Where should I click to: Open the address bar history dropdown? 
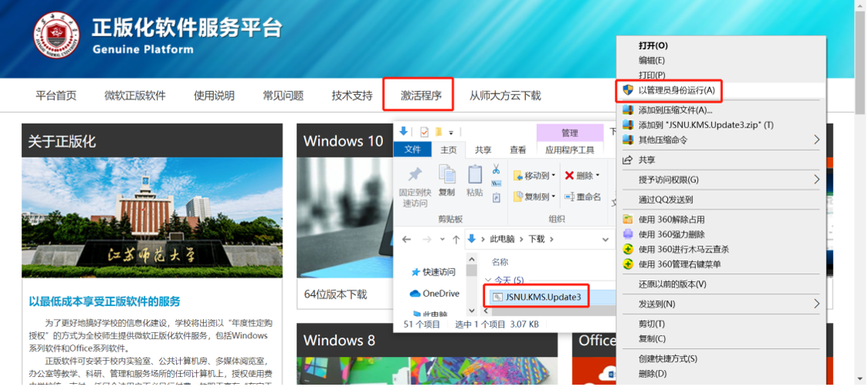(605, 239)
